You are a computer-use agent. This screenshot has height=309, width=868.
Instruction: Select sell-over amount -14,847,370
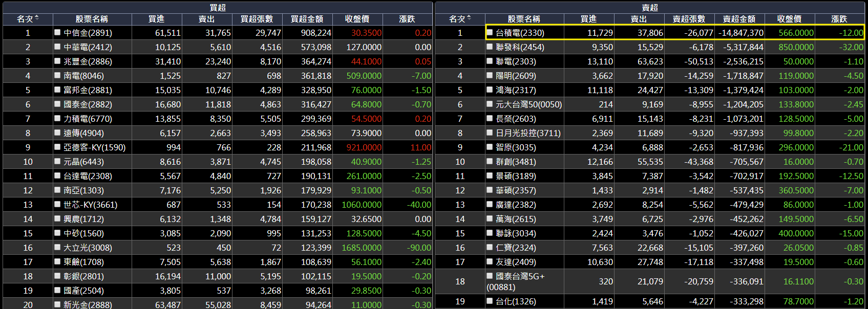741,33
